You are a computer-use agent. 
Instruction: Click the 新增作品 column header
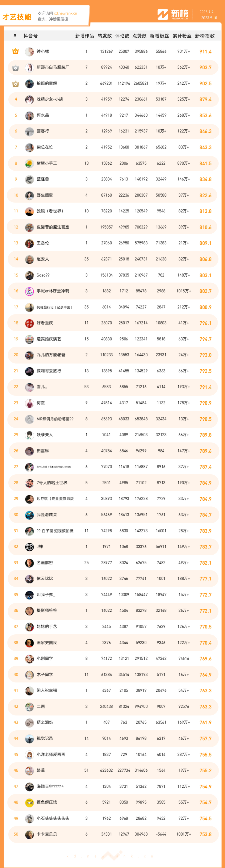[x=84, y=36]
